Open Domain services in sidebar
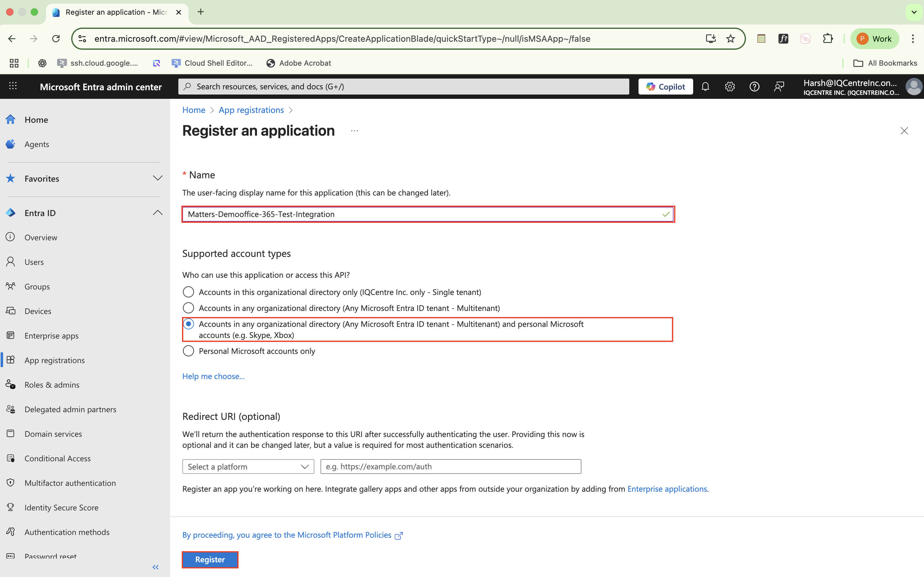The height and width of the screenshot is (577, 924). pos(53,434)
